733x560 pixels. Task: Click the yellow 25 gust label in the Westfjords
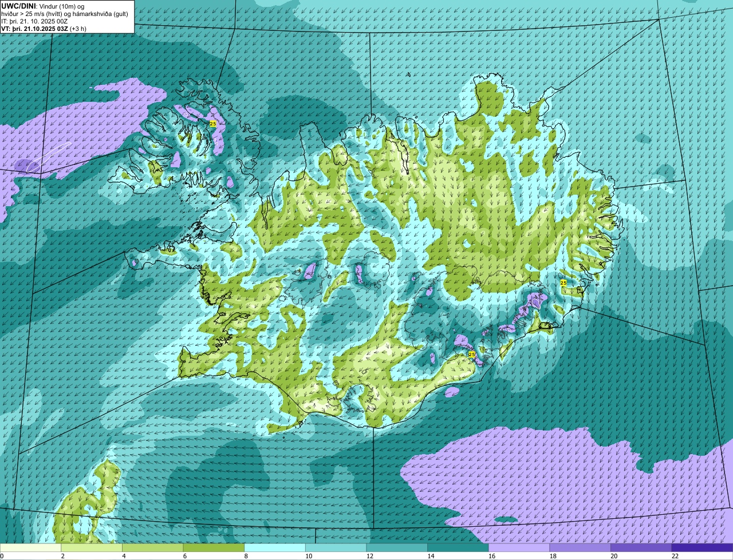213,124
